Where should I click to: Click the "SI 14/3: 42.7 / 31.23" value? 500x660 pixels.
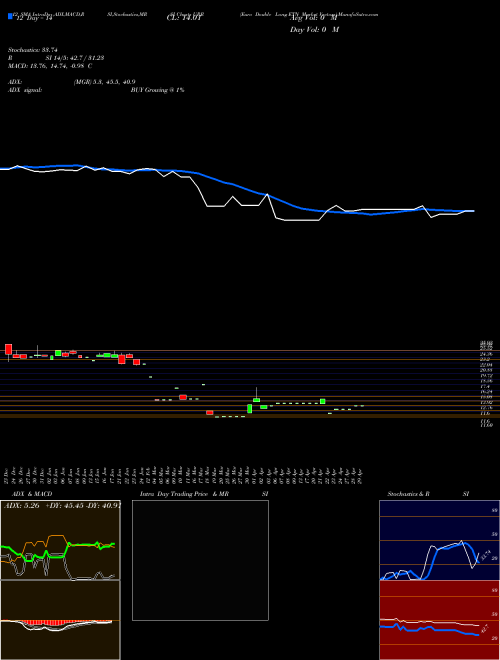(x=75, y=58)
